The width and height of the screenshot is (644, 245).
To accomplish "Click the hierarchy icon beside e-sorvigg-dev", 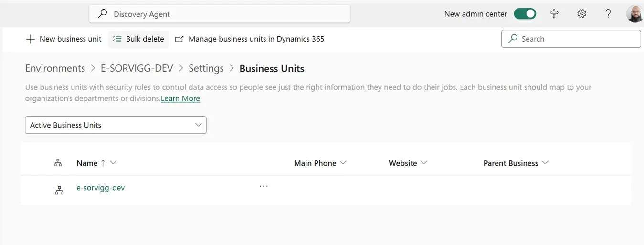I will (x=59, y=191).
